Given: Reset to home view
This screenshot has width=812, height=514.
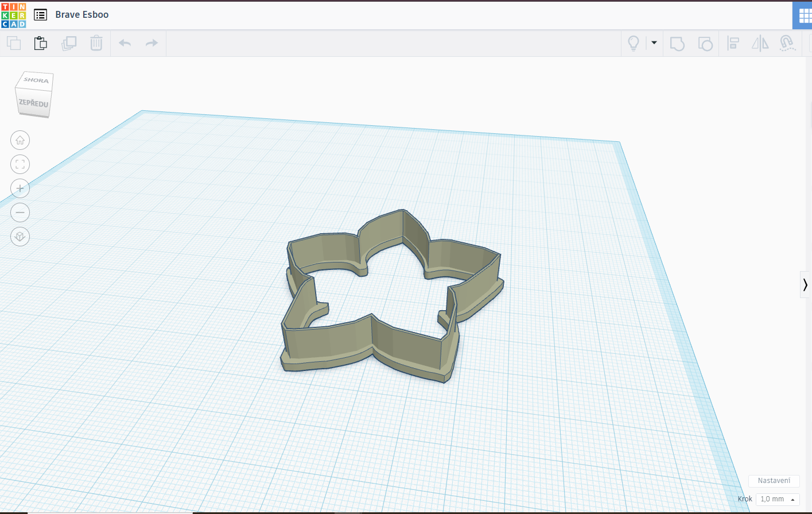Looking at the screenshot, I should (x=20, y=140).
